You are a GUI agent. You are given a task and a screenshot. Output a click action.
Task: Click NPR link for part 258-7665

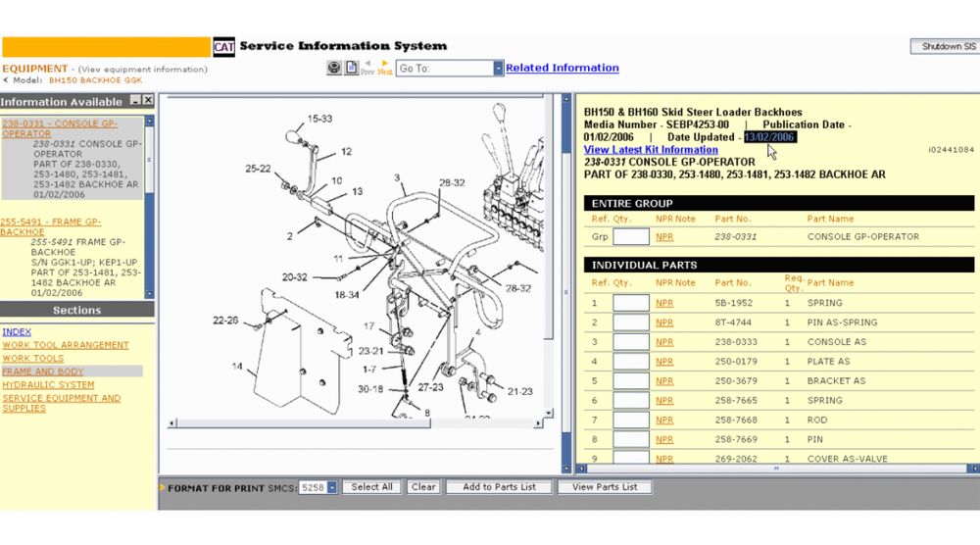coord(664,401)
